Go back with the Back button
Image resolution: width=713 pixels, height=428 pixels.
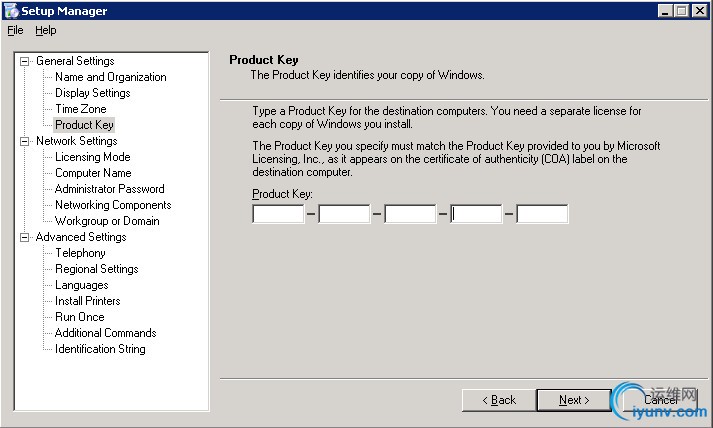coord(499,400)
